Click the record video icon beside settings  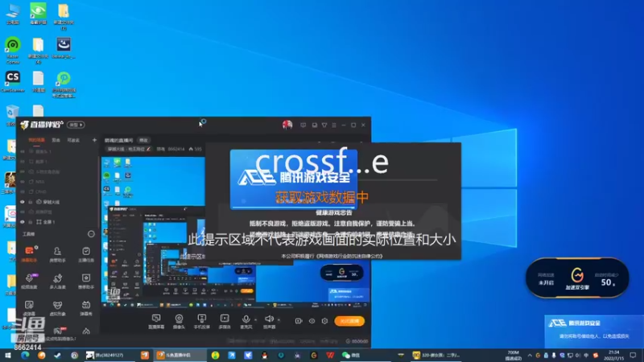click(x=299, y=321)
